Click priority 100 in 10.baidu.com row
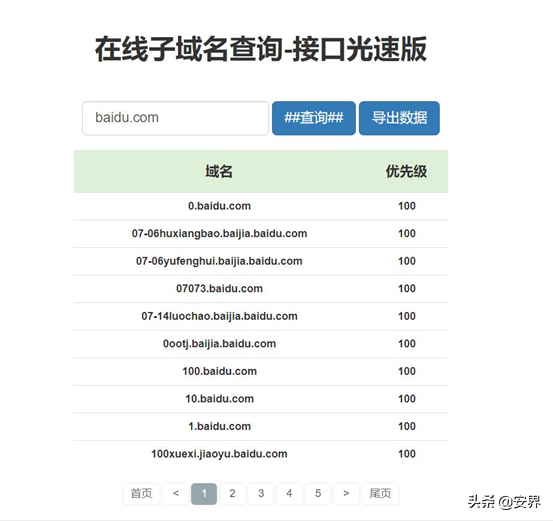553x521 pixels. [x=407, y=399]
